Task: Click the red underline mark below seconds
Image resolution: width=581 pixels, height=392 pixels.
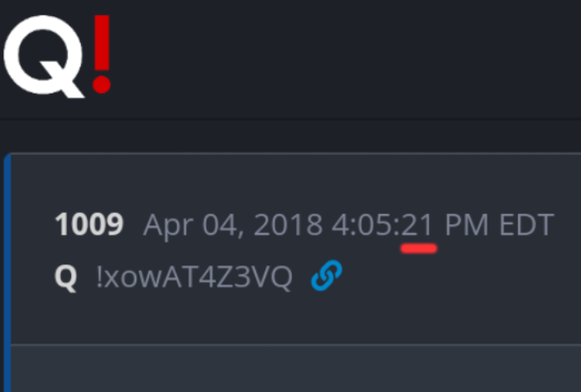Action: (x=419, y=248)
